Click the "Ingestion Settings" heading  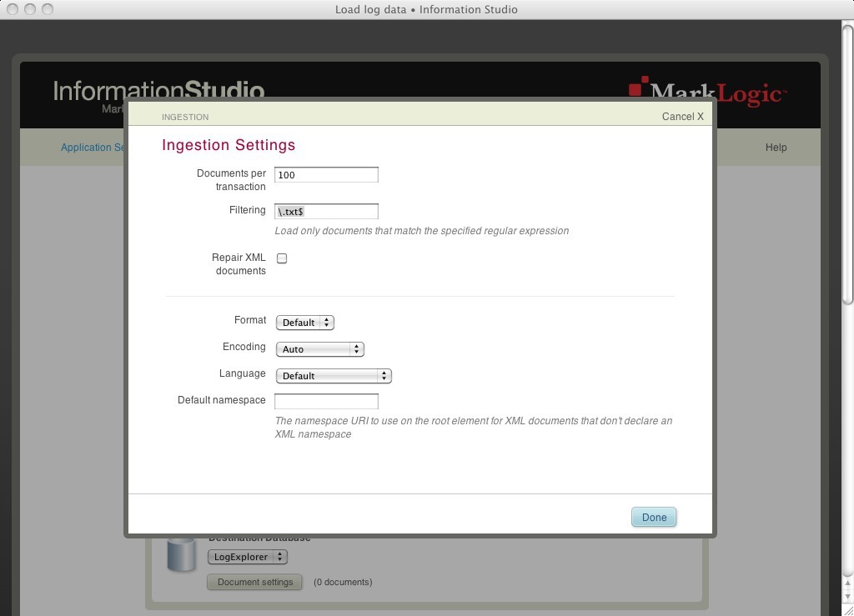click(229, 145)
